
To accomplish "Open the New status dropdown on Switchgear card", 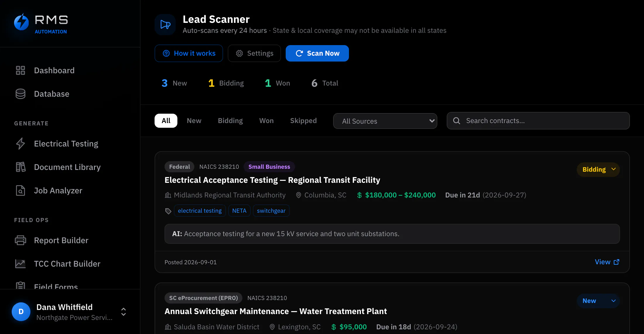I will tap(598, 301).
